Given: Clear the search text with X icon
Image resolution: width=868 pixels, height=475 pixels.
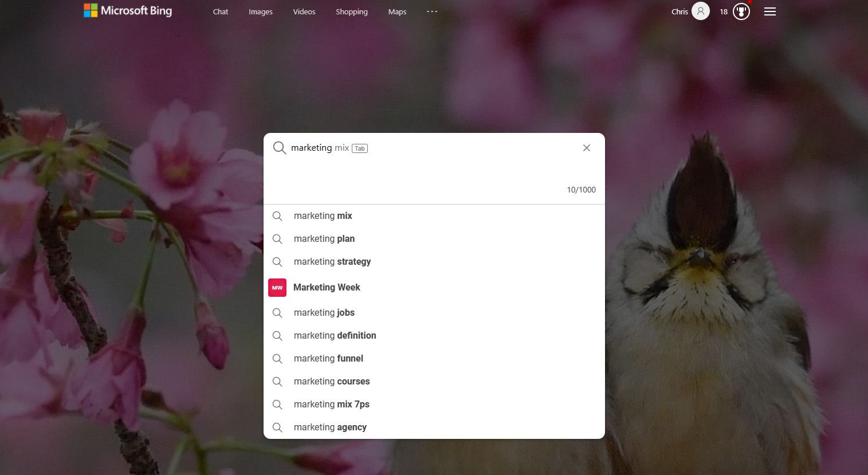Looking at the screenshot, I should [586, 148].
